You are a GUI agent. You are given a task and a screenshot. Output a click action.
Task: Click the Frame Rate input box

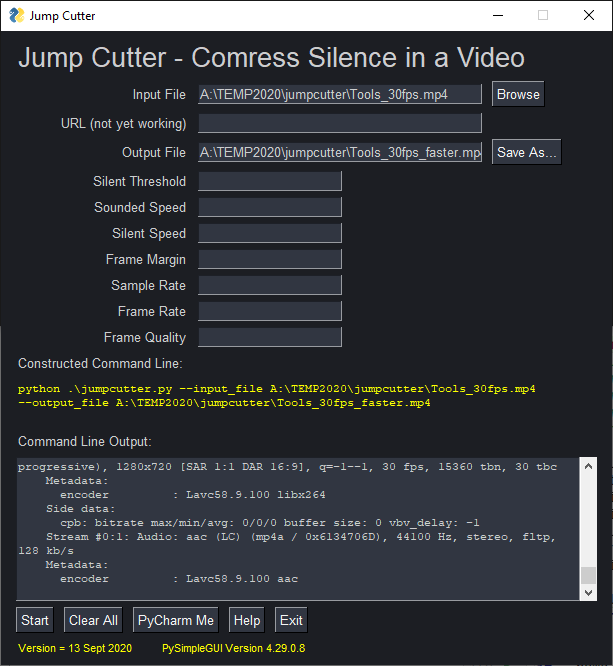pos(270,312)
